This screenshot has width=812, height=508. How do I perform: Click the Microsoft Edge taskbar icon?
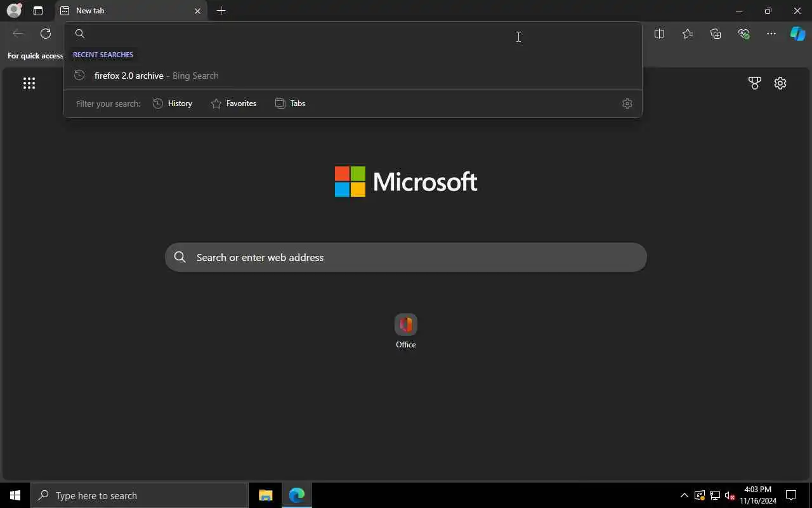[297, 495]
